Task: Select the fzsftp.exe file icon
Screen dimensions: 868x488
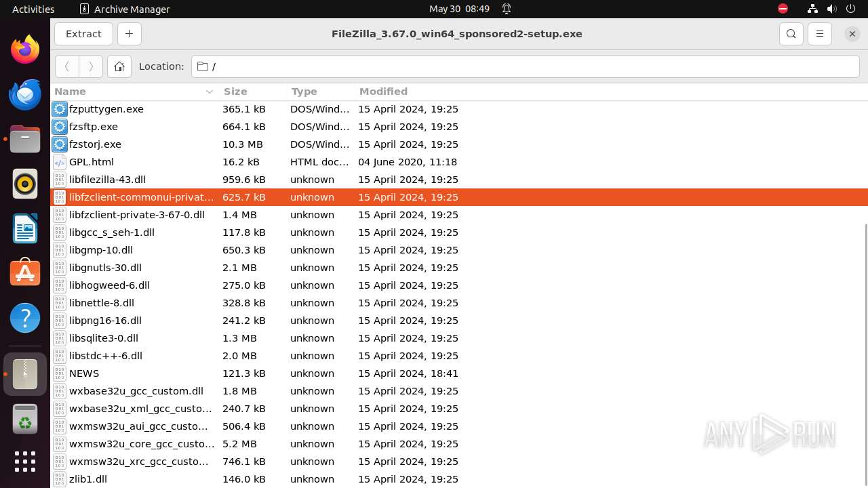Action: pyautogui.click(x=60, y=127)
